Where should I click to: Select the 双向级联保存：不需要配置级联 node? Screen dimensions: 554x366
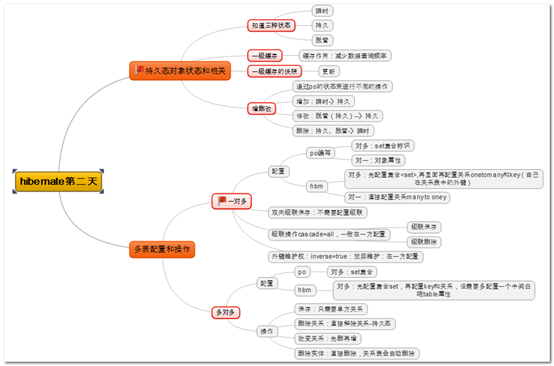(x=317, y=212)
